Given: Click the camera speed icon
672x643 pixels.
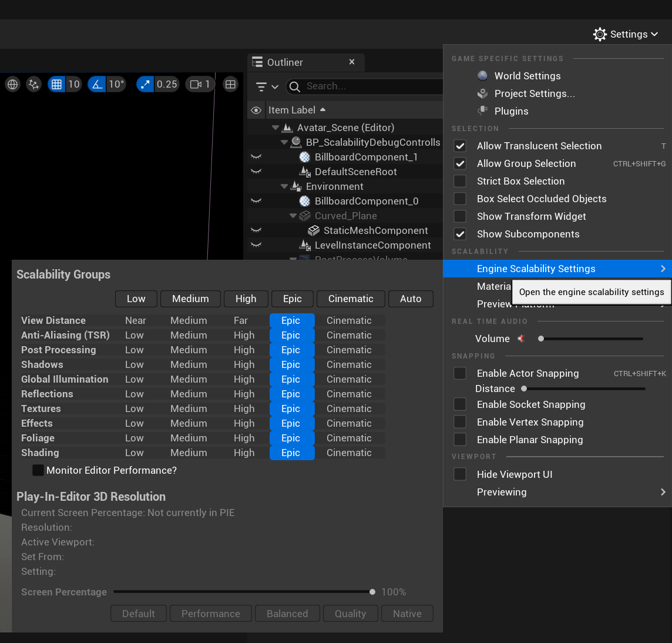Looking at the screenshot, I should 196,84.
